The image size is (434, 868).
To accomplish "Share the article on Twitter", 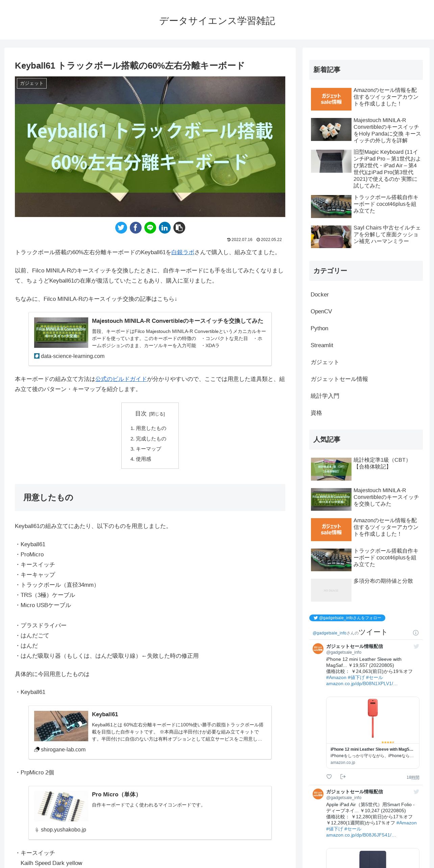I will [x=121, y=227].
